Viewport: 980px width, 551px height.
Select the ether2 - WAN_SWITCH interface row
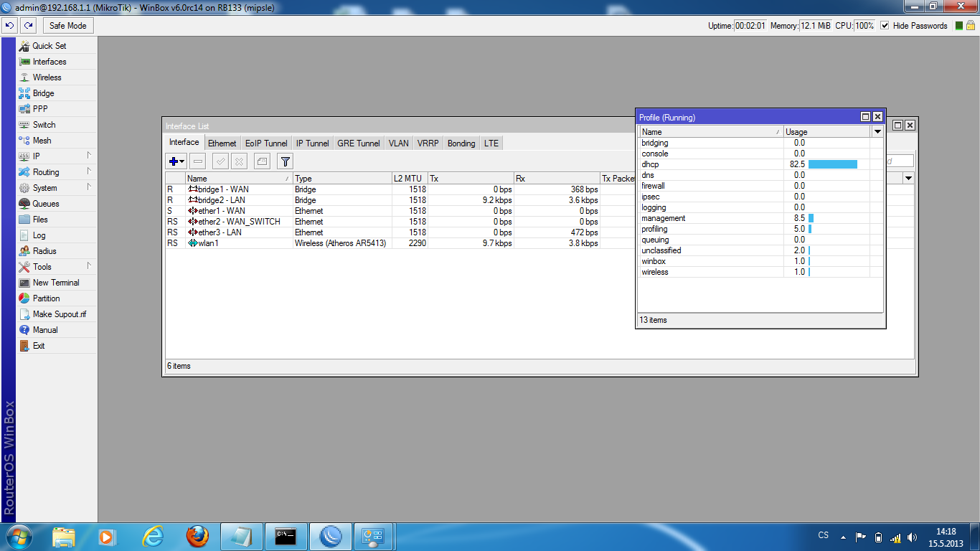(x=400, y=222)
